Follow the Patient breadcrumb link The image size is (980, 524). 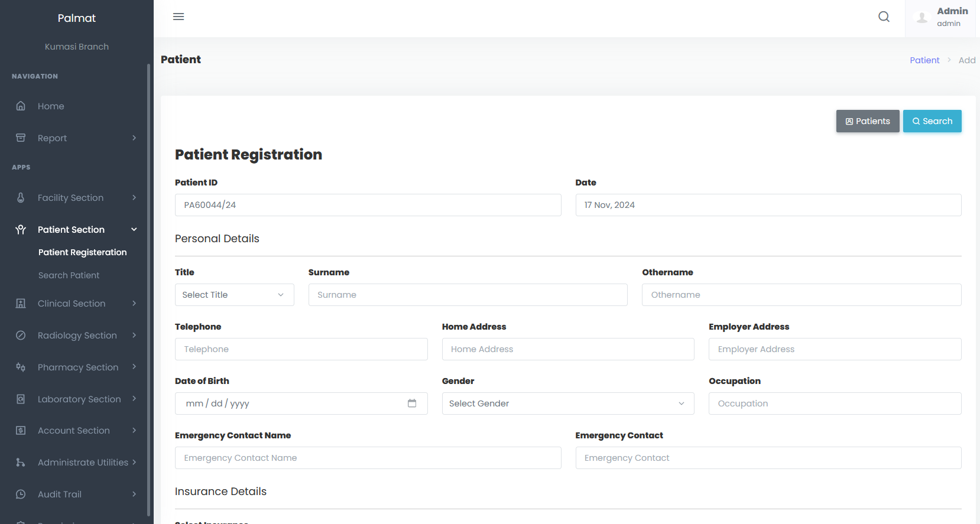pos(924,60)
